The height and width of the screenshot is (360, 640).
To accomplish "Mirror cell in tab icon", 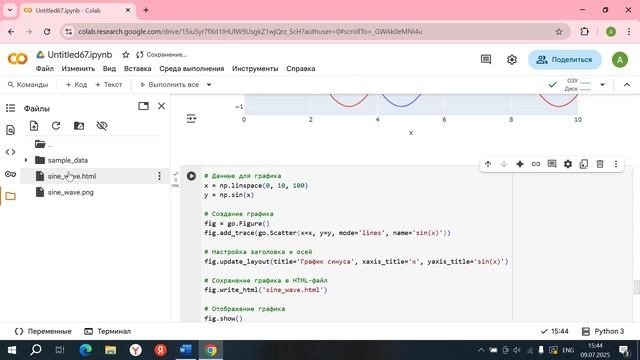I will click(584, 164).
